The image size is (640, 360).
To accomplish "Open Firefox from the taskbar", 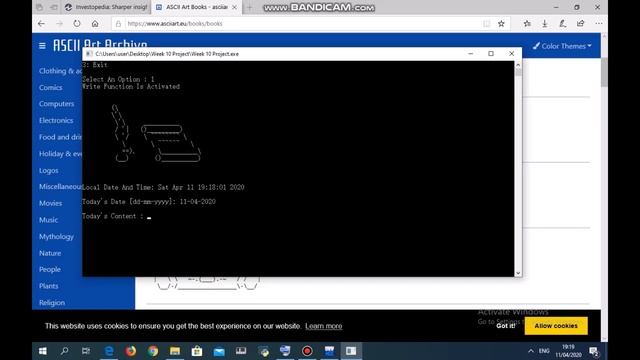I will coord(131,351).
